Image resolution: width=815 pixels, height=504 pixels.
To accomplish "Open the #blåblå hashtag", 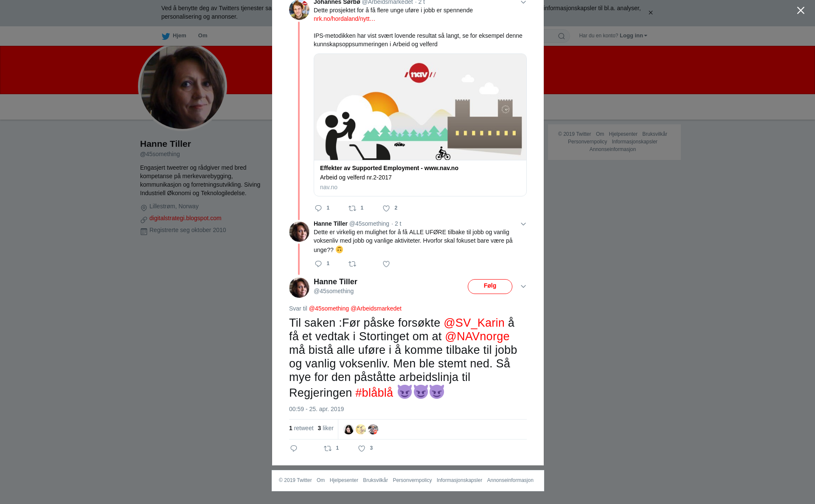I will click(x=374, y=393).
